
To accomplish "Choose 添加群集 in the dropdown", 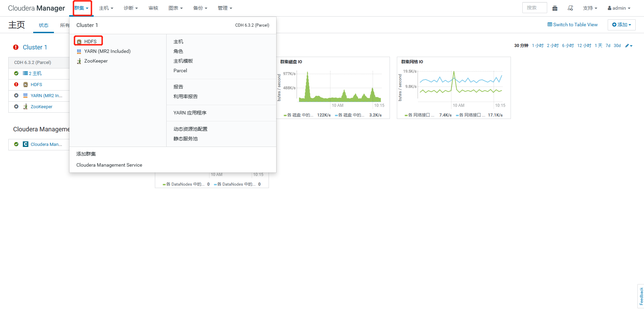I will point(86,154).
